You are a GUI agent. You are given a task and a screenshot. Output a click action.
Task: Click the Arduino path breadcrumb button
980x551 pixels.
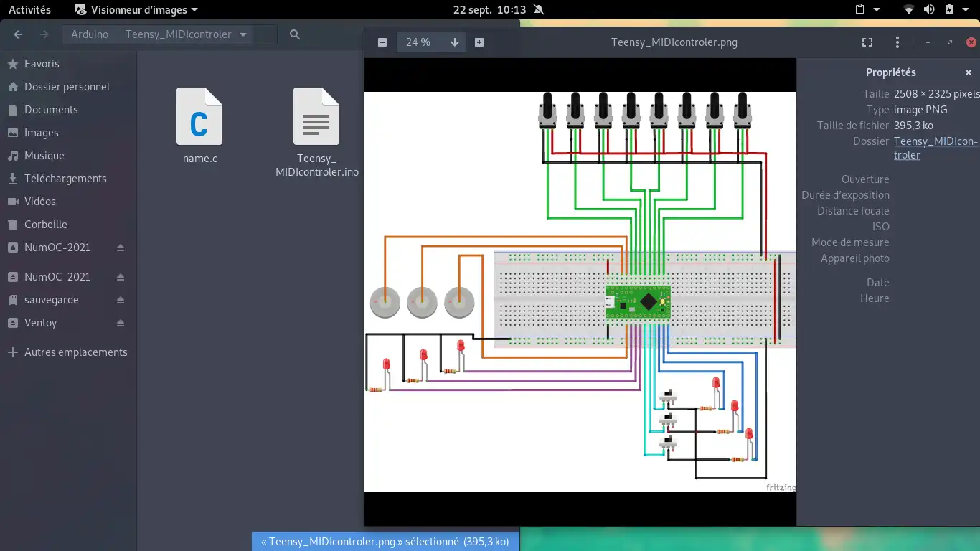coord(90,34)
